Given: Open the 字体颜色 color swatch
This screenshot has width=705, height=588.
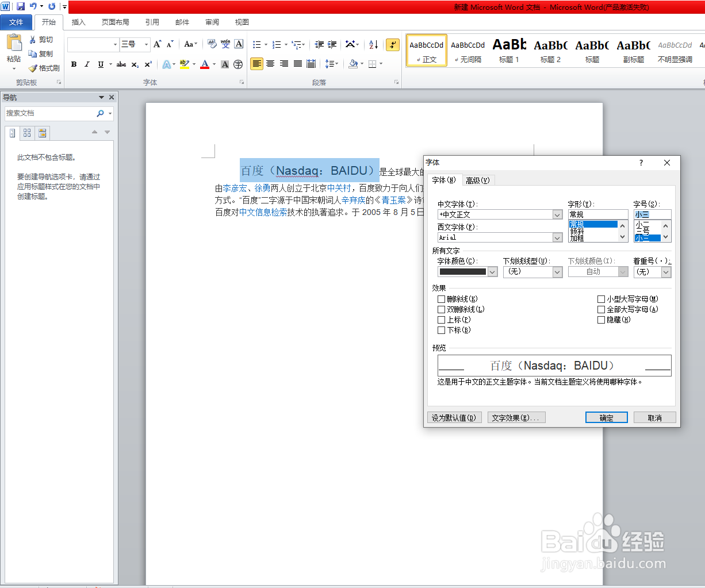Looking at the screenshot, I should pos(467,272).
